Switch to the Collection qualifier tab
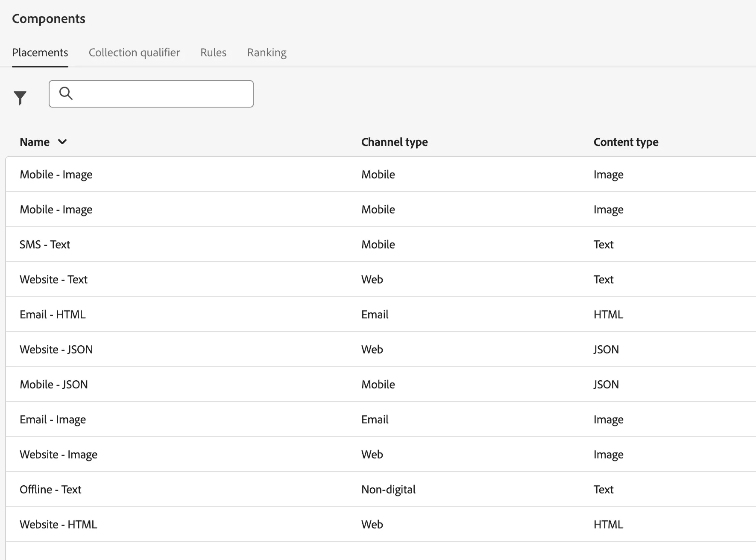 (134, 52)
